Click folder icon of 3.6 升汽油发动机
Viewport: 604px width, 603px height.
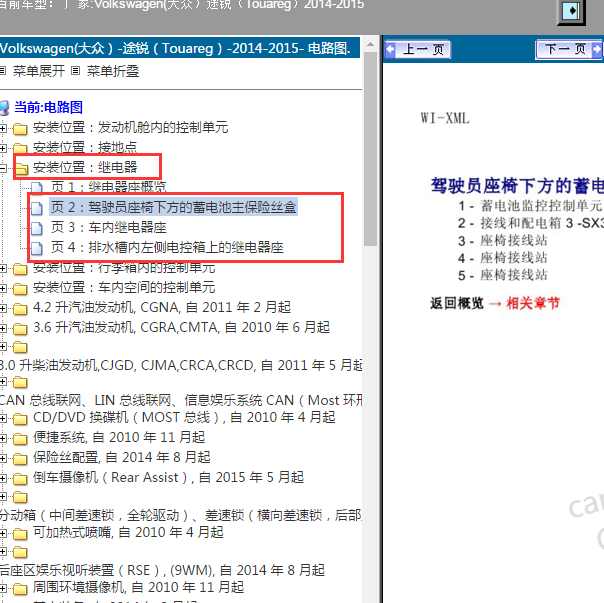point(20,329)
